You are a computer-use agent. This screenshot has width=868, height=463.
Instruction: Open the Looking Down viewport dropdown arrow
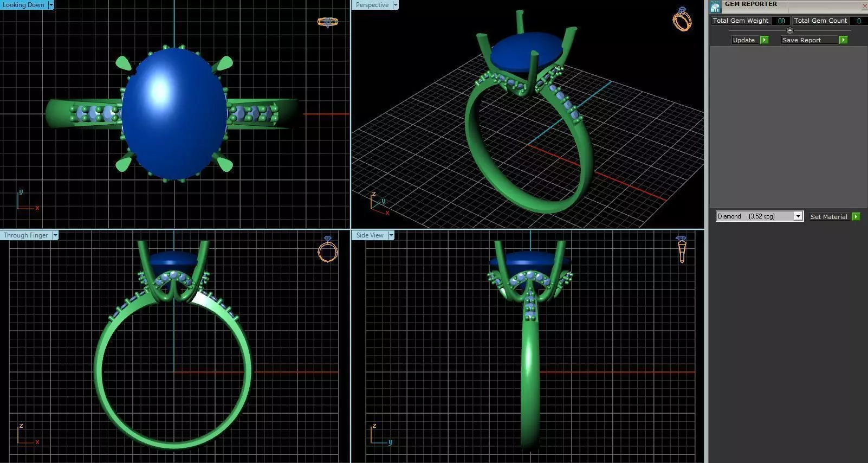click(51, 5)
